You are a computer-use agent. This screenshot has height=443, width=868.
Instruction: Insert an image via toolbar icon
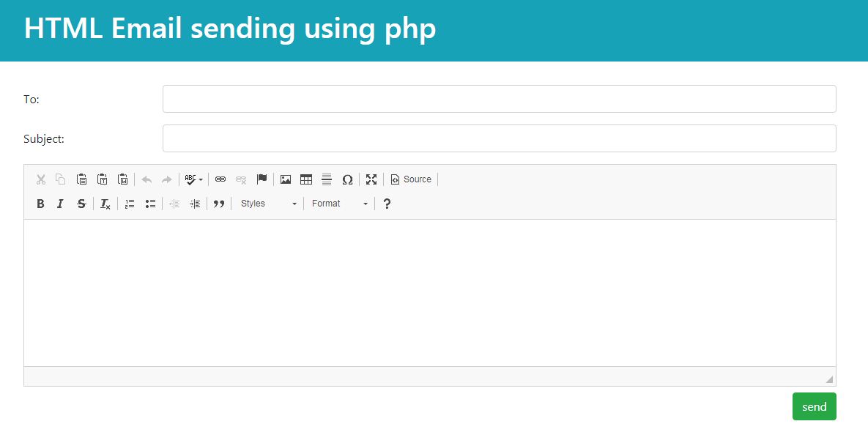pyautogui.click(x=286, y=179)
